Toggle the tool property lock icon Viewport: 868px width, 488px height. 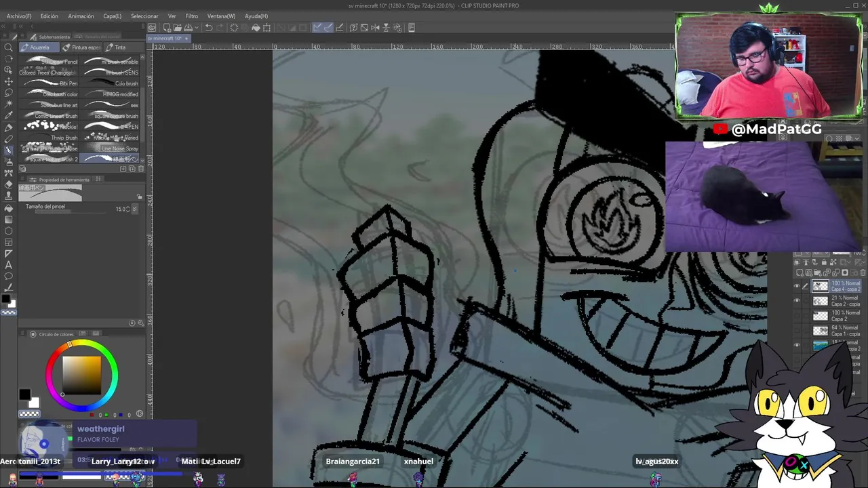tap(140, 197)
